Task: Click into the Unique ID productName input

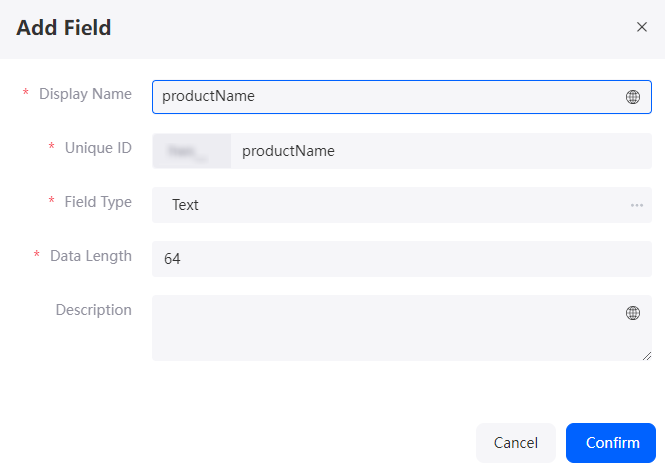Action: pyautogui.click(x=441, y=151)
